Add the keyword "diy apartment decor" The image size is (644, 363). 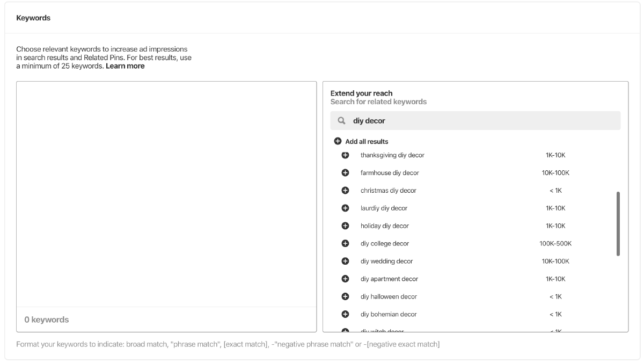(345, 279)
